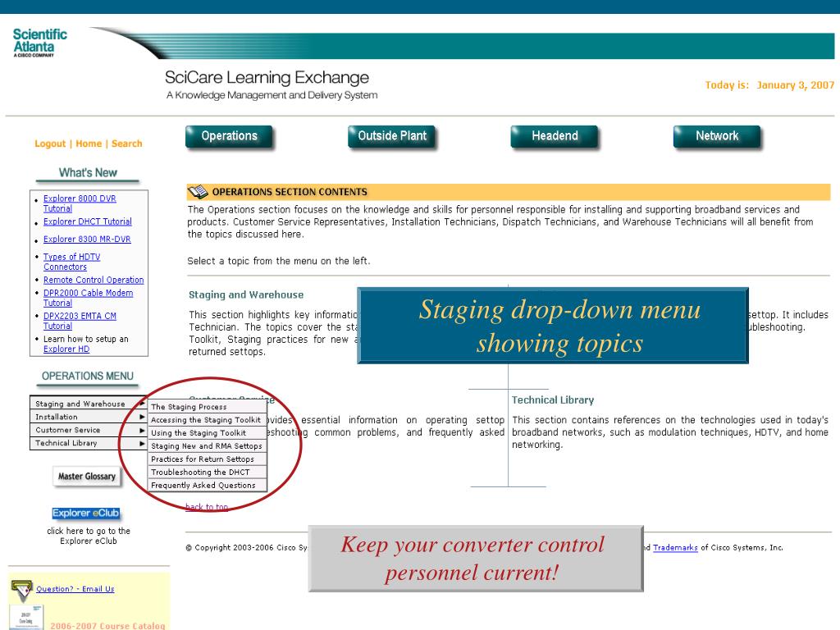Choose The Staging Process topic

tap(208, 407)
